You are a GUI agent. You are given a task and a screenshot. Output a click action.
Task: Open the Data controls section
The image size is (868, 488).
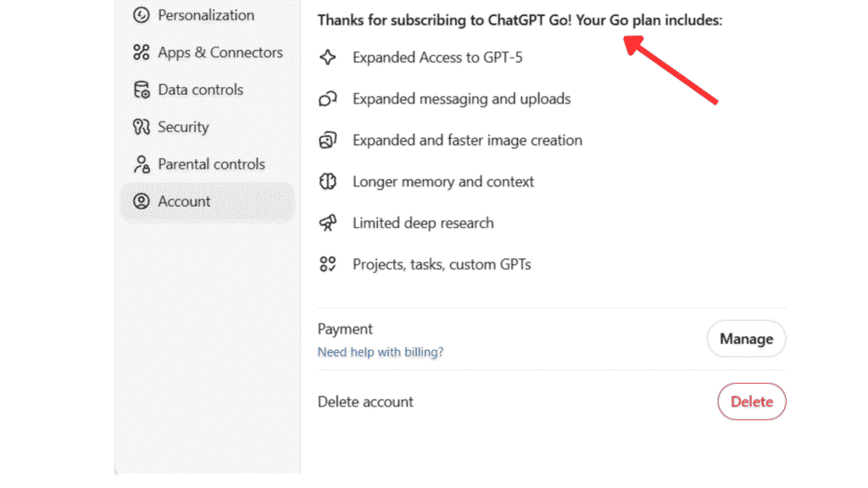200,89
